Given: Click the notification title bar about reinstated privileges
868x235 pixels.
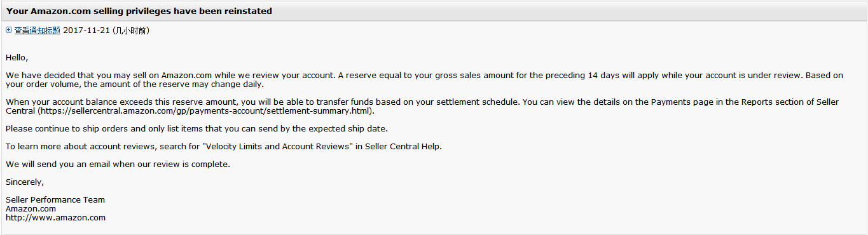Looking at the screenshot, I should [434, 11].
